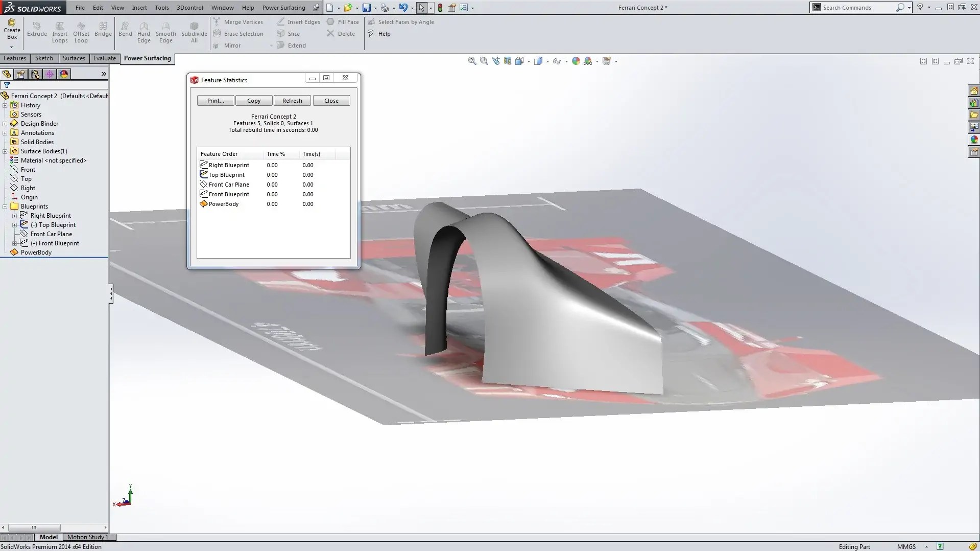Click the Copy button in Feature Statistics
980x551 pixels.
pos(254,101)
